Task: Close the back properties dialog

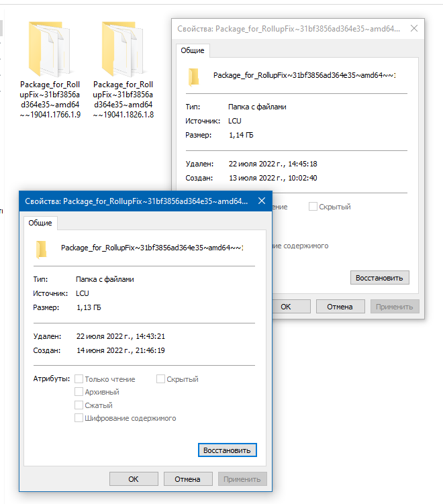Action: 414,29
